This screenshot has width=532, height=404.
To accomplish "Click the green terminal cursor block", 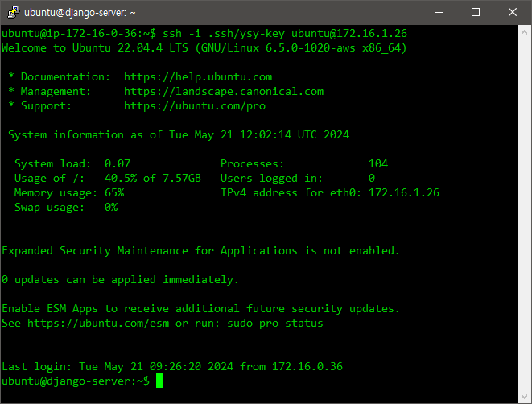I will point(159,381).
